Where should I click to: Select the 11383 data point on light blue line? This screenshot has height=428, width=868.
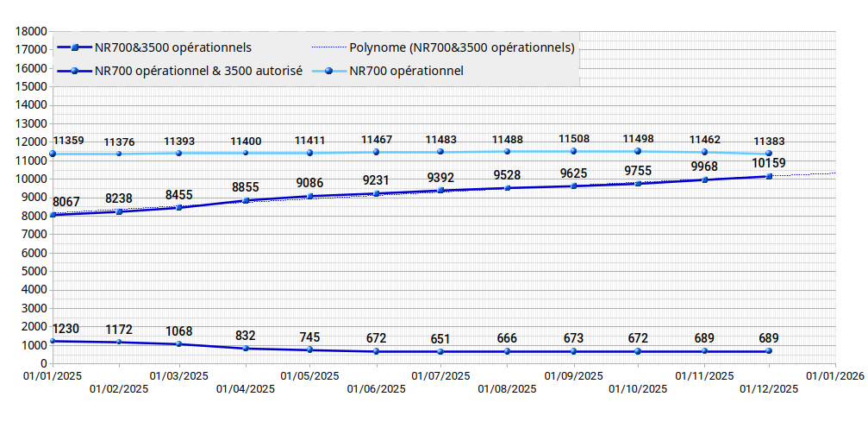(x=769, y=154)
